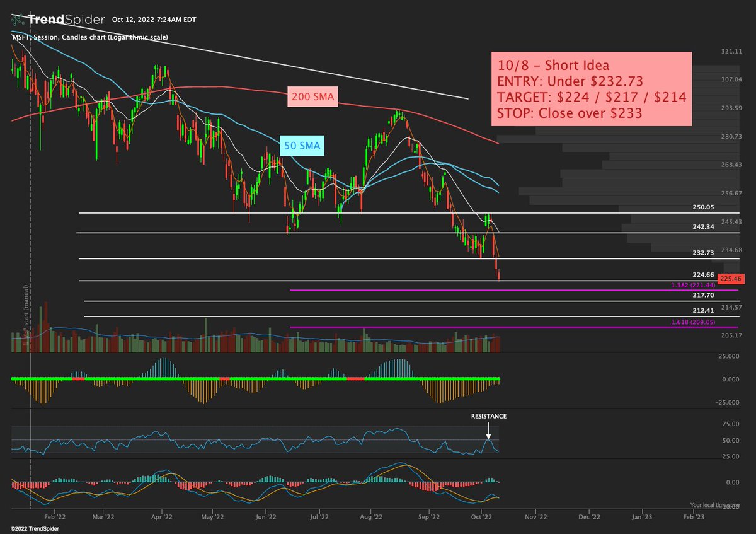The image size is (756, 534).
Task: Click the 234.68 price axis label
Action: [730, 250]
